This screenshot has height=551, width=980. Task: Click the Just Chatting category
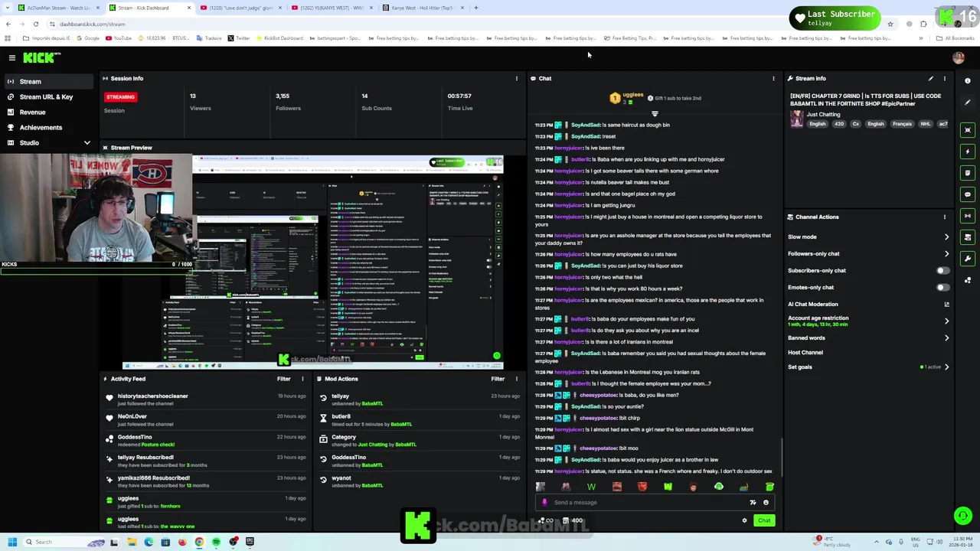(823, 115)
